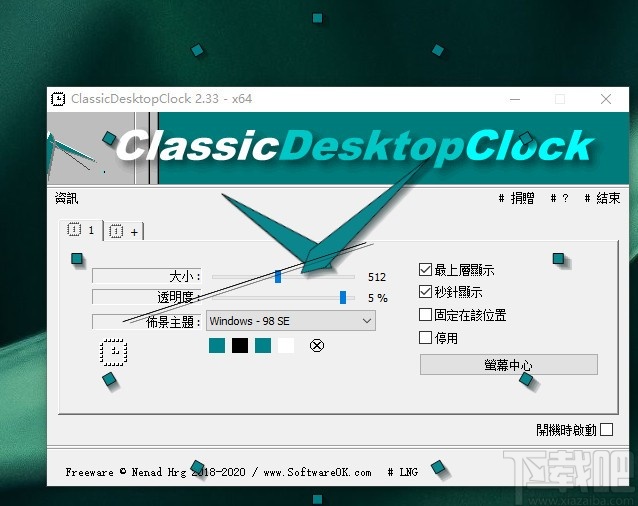Enable 固定在該位置 fixed position checkbox
The width and height of the screenshot is (638, 506).
[x=425, y=314]
